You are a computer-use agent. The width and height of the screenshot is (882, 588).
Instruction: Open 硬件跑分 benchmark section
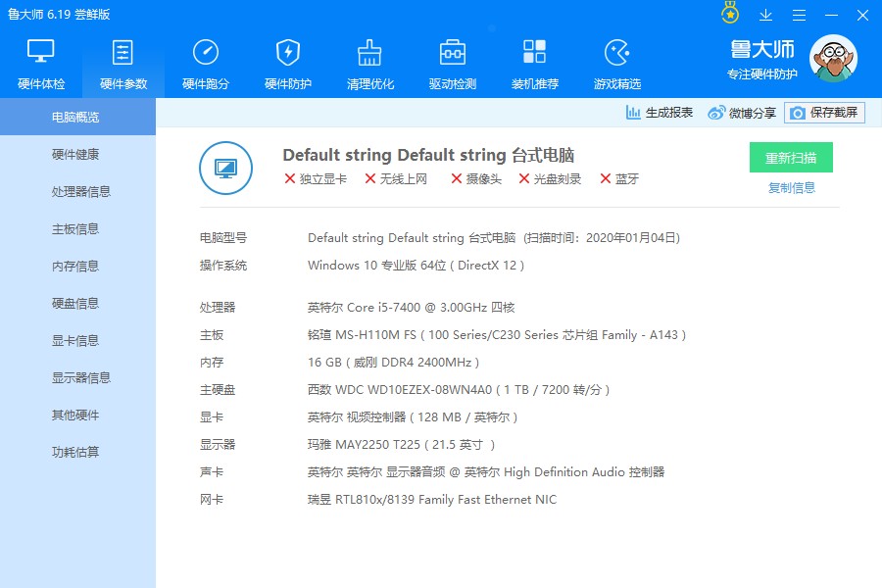[206, 64]
